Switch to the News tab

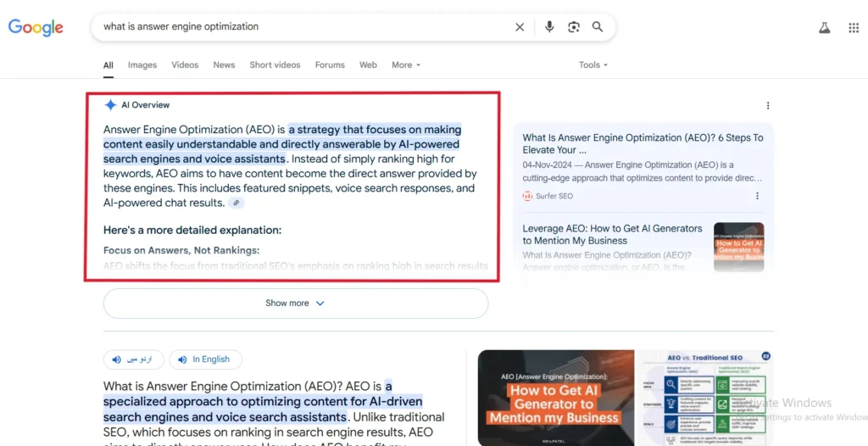click(224, 64)
